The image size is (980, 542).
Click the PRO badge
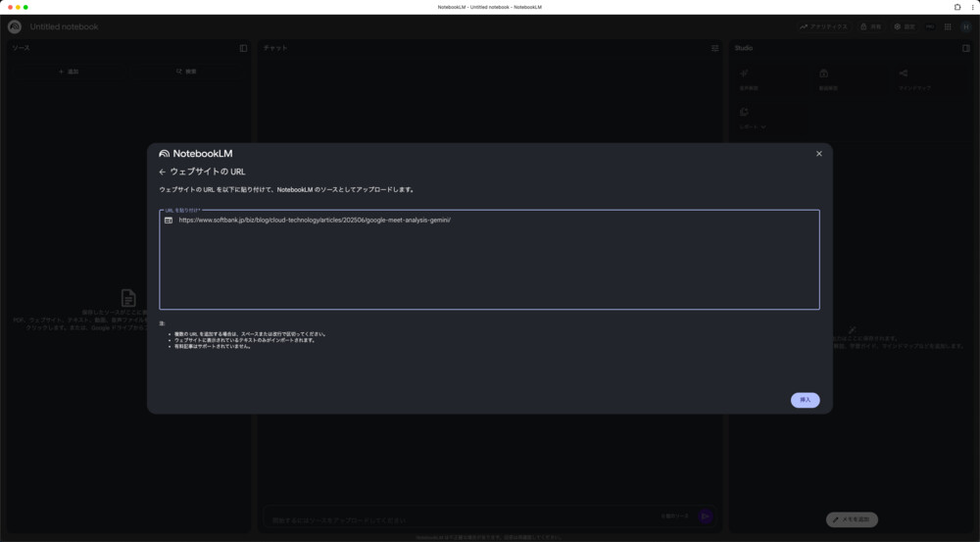(930, 26)
